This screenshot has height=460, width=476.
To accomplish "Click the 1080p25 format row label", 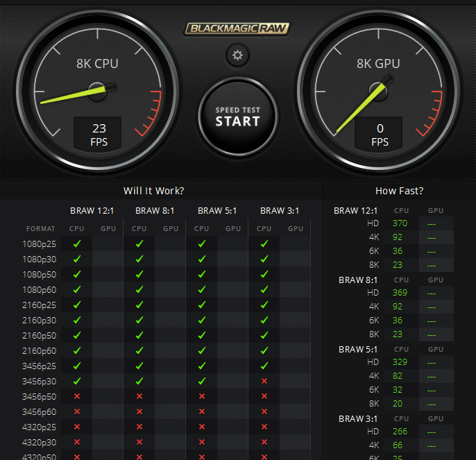I will (x=39, y=244).
